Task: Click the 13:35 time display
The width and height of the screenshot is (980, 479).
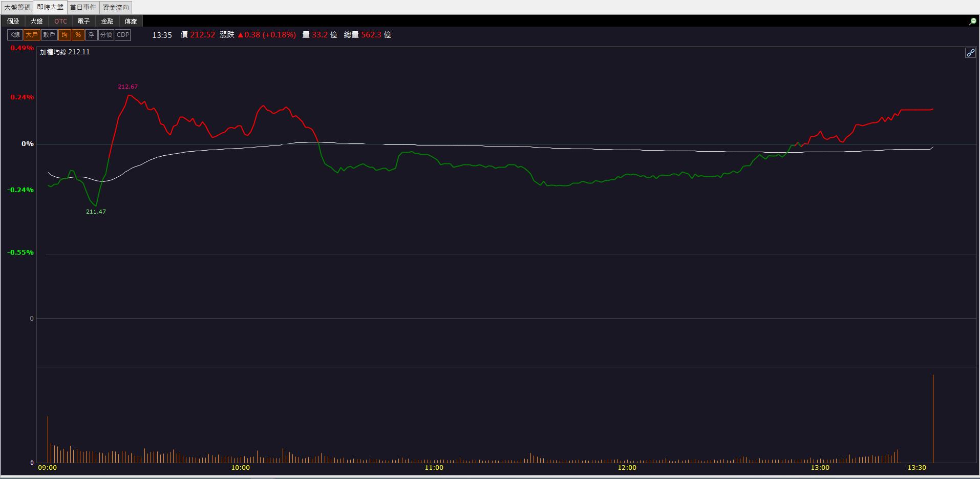Action: tap(162, 35)
